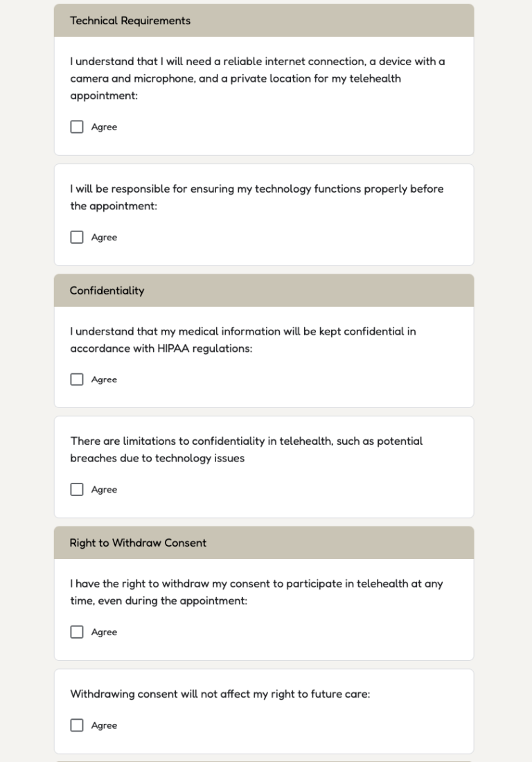
Task: Select the Agree label under technology responsibility card
Action: (104, 237)
